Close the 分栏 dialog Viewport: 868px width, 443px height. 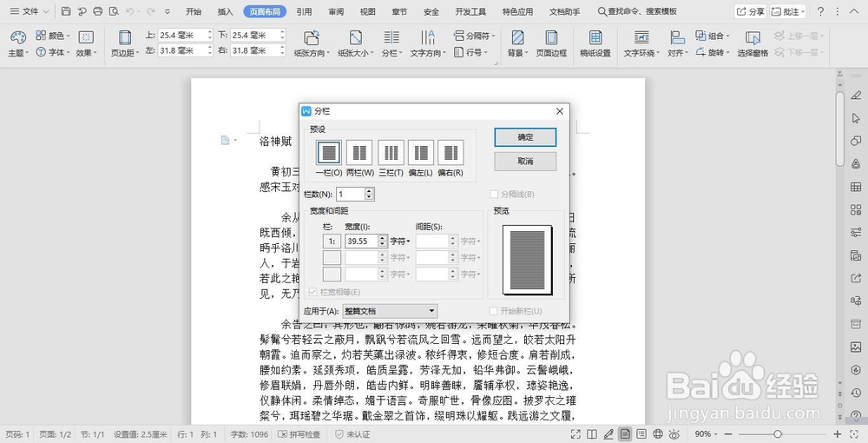pyautogui.click(x=560, y=111)
